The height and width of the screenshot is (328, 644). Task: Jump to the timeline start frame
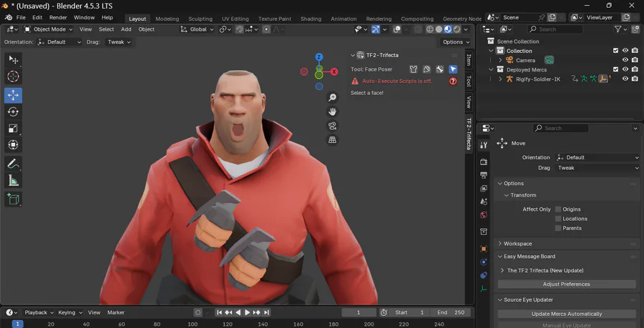[220, 312]
